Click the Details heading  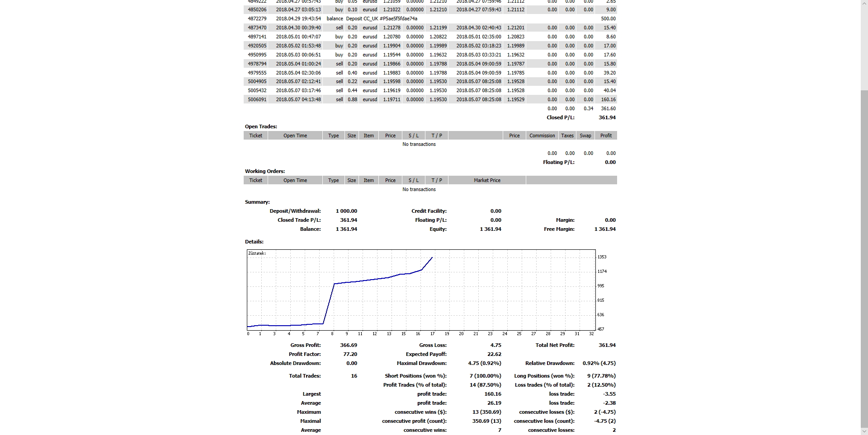[254, 242]
